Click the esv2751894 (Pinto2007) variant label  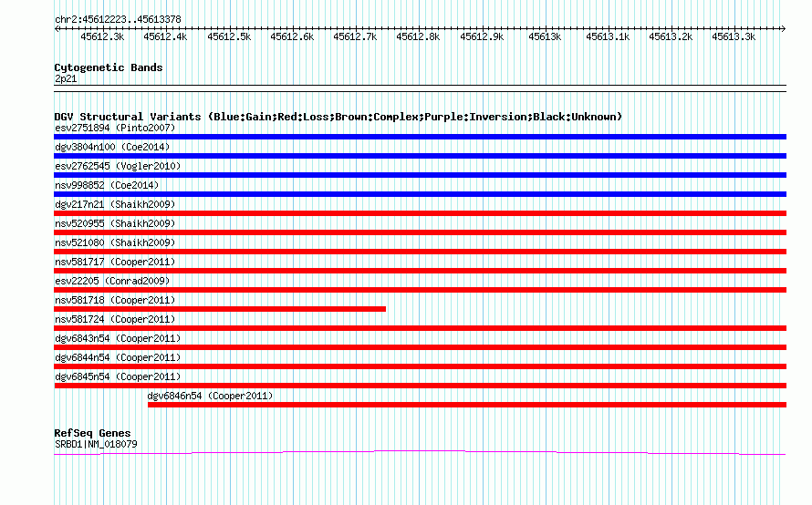tap(115, 128)
